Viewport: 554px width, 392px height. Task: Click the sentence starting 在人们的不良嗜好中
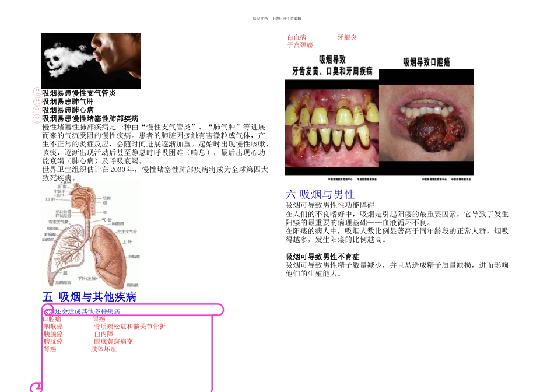(x=397, y=218)
